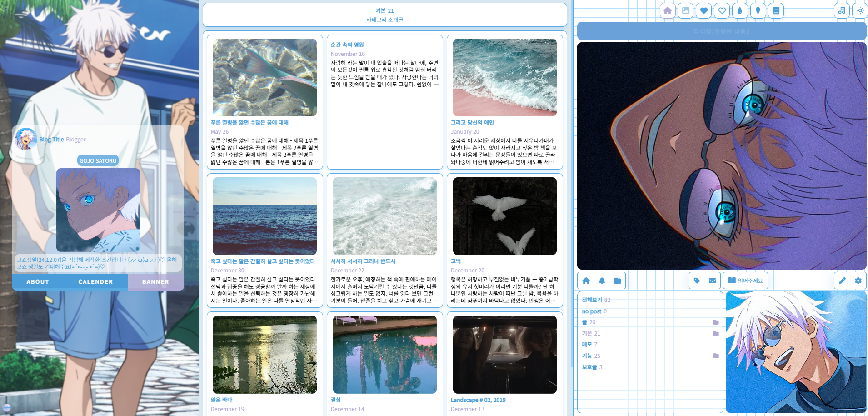This screenshot has width=868, height=416.
Task: Click the November 16 post date
Action: click(x=348, y=54)
